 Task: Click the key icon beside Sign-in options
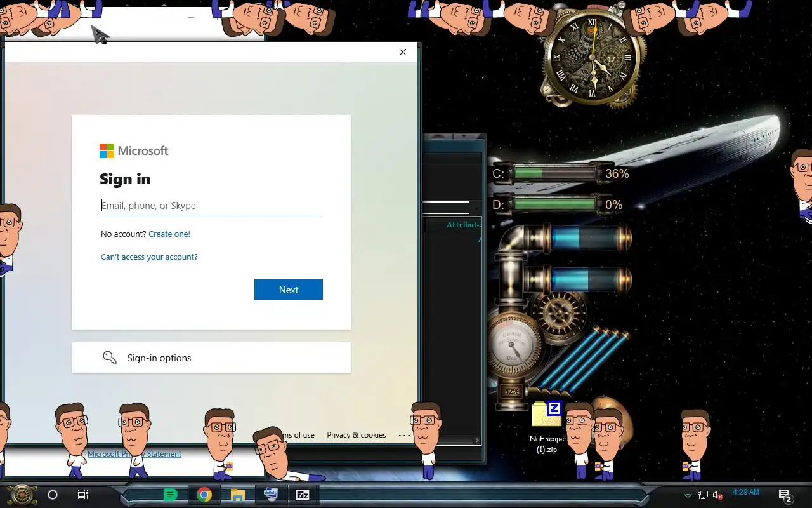[110, 358]
